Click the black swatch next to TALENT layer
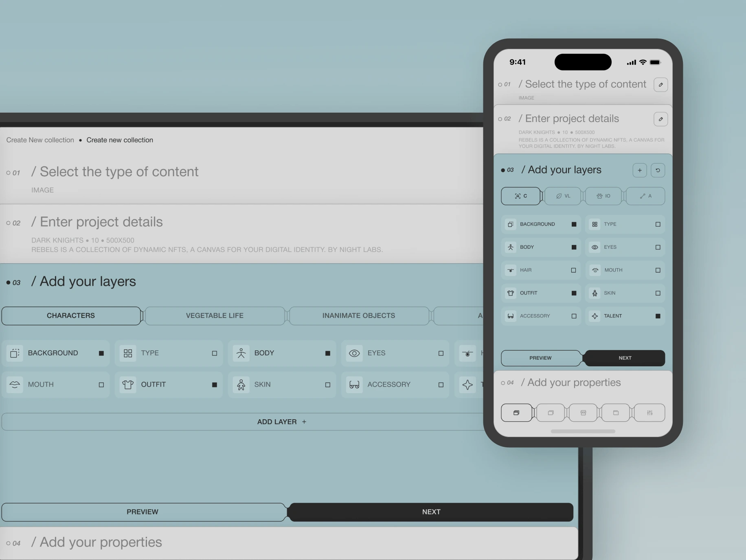Image resolution: width=746 pixels, height=560 pixels. [658, 316]
